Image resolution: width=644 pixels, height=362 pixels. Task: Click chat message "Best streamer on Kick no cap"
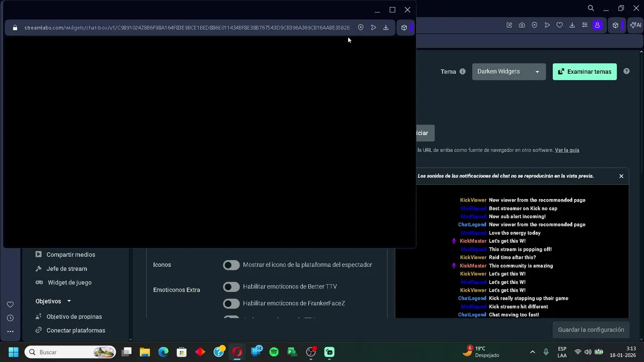[x=523, y=208]
